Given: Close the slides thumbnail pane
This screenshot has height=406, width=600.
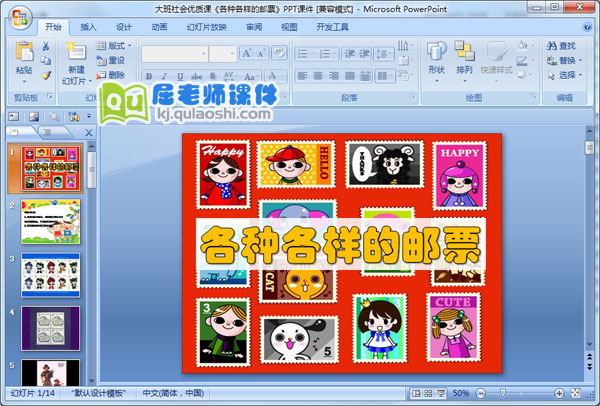Looking at the screenshot, I should (x=89, y=133).
